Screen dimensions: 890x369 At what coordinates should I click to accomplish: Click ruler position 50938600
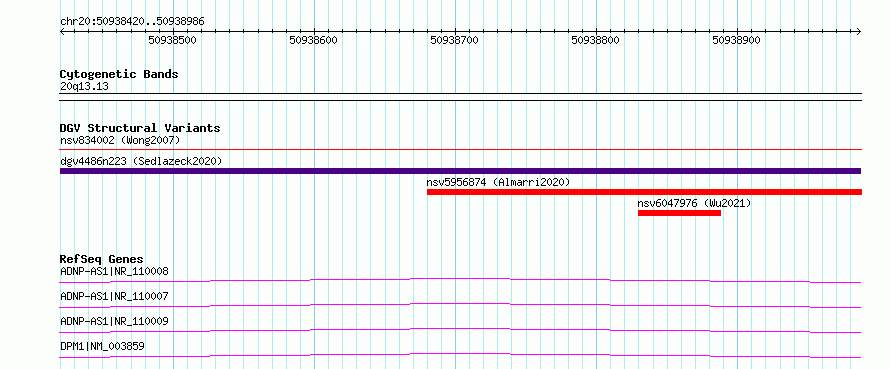(313, 40)
